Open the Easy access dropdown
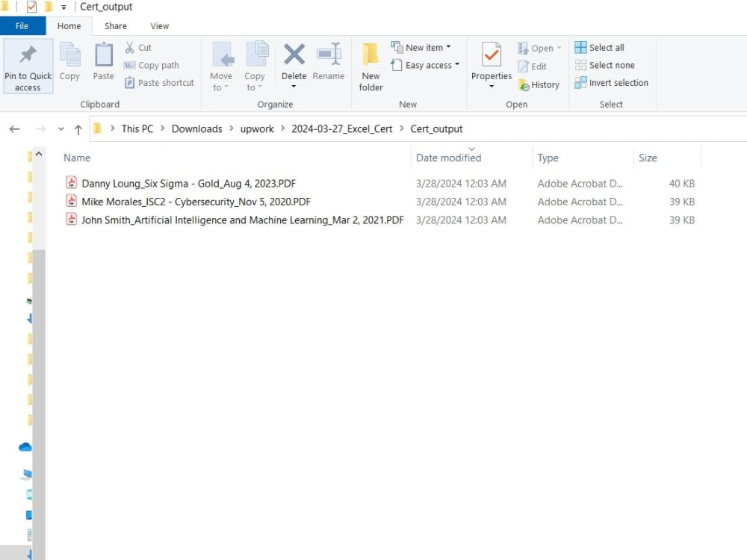Screen dimensions: 747x560 (x=426, y=65)
